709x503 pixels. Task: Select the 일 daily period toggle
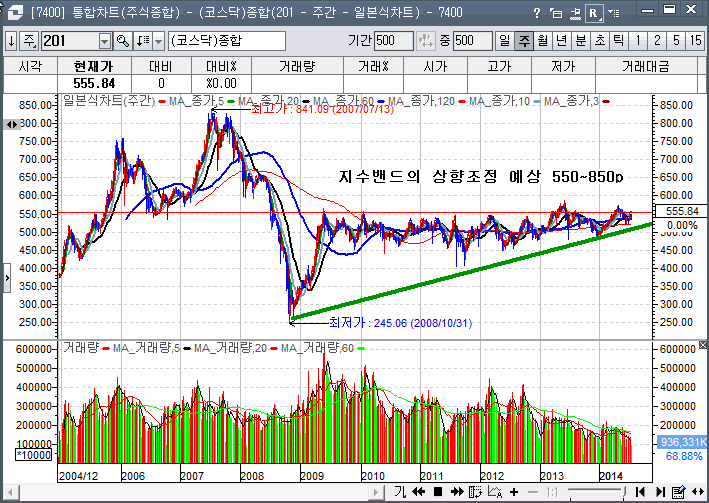(x=505, y=41)
